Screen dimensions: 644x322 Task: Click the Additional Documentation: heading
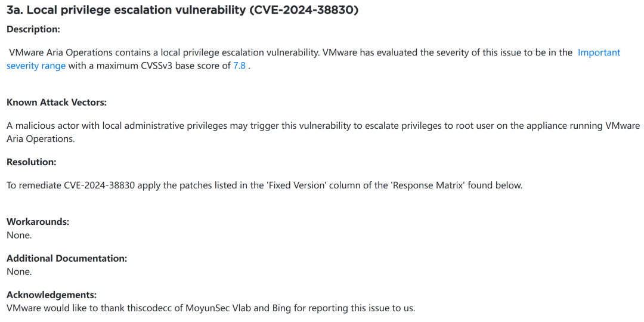pyautogui.click(x=67, y=258)
